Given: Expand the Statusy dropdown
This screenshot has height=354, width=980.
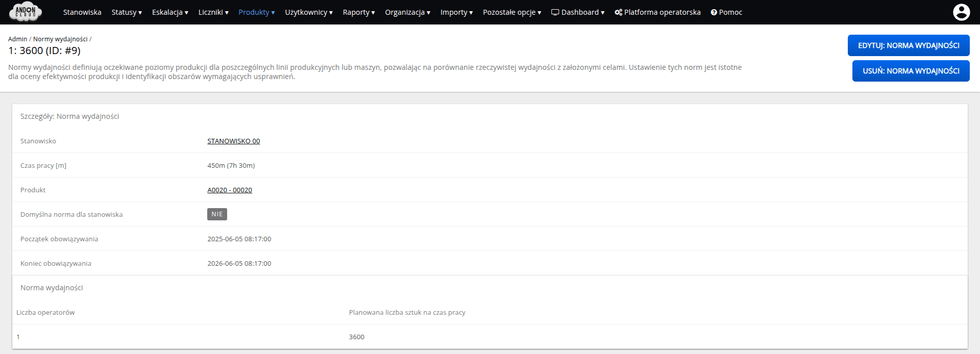Looking at the screenshot, I should click(127, 12).
